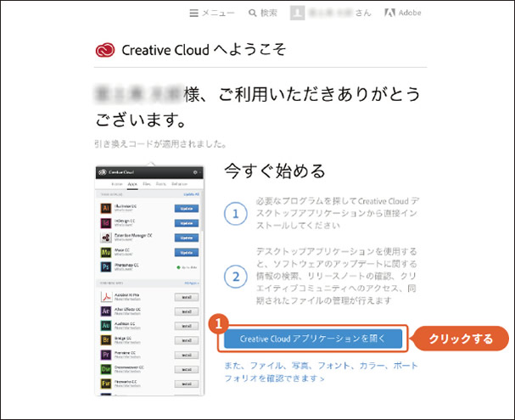This screenshot has width=515, height=420.
Task: Click the InDesign CC icon in the preview
Action: [106, 223]
